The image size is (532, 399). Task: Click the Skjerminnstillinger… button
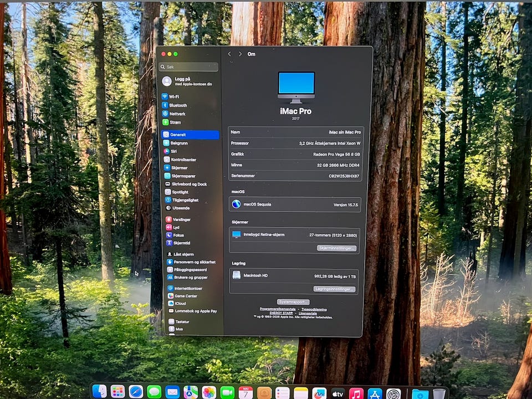click(x=336, y=248)
